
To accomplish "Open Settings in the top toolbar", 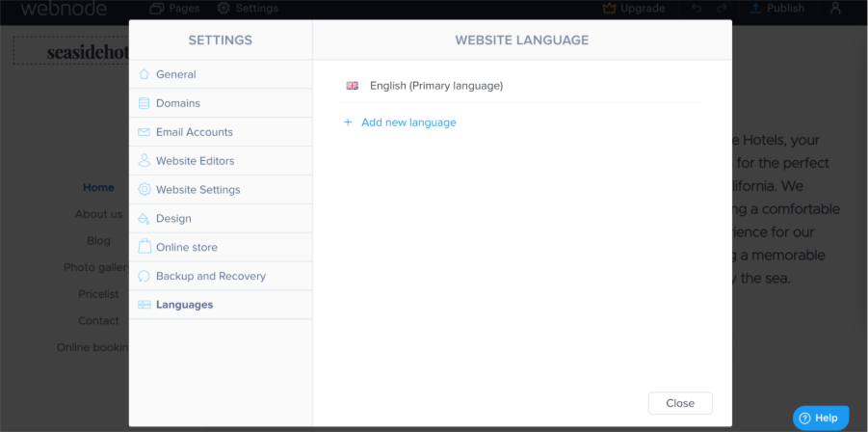I will 248,9.
